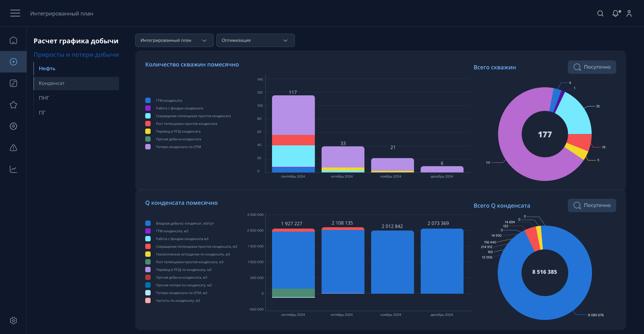Select the star favorites sidebar icon
This screenshot has width=644, height=334.
click(x=13, y=105)
